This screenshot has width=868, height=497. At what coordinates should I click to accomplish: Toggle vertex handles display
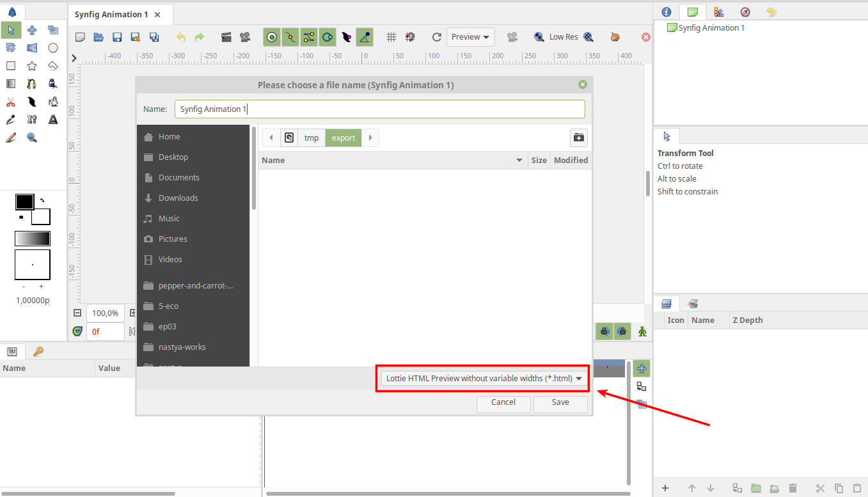[290, 37]
